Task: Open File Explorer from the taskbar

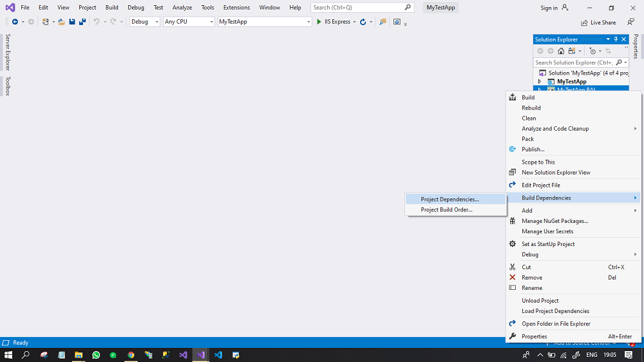Action: (x=79, y=355)
